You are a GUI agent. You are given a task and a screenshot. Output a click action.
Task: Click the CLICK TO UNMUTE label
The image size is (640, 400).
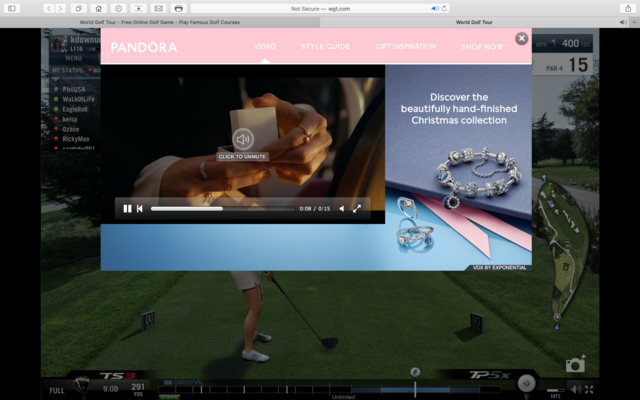click(x=242, y=156)
